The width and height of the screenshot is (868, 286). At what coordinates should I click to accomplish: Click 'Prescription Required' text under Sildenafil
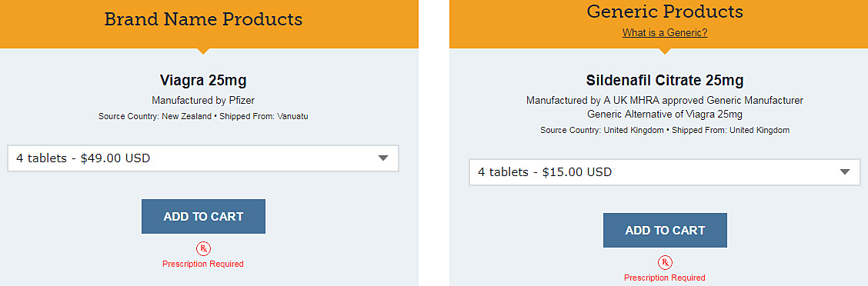tap(665, 277)
